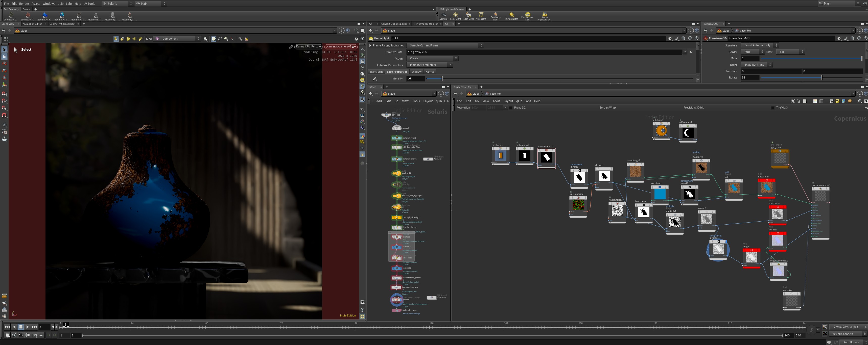Open the Kind Component dropdown
This screenshot has width=868, height=345.
pos(178,39)
